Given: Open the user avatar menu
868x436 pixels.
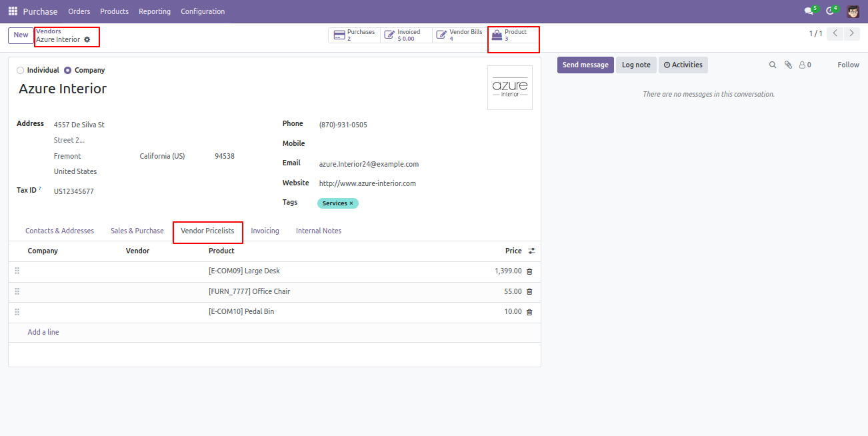Looking at the screenshot, I should tap(853, 11).
